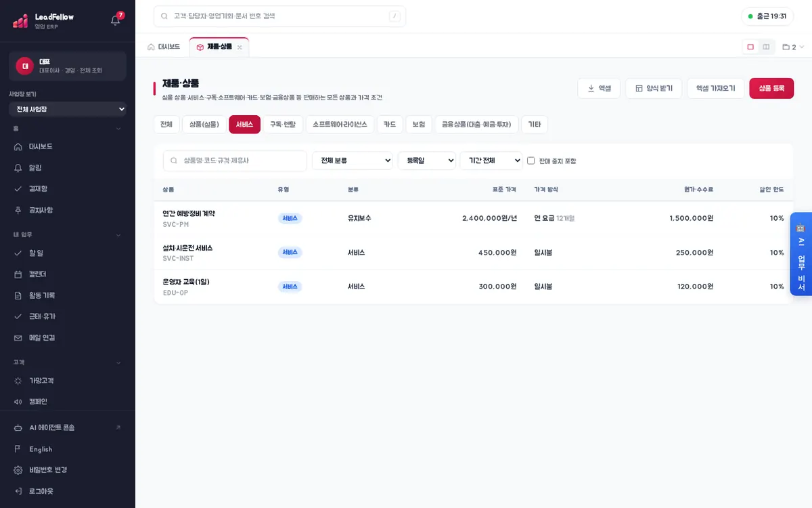Expand the open tabs folder dropdown
Image resolution: width=812 pixels, height=508 pixels.
point(793,47)
